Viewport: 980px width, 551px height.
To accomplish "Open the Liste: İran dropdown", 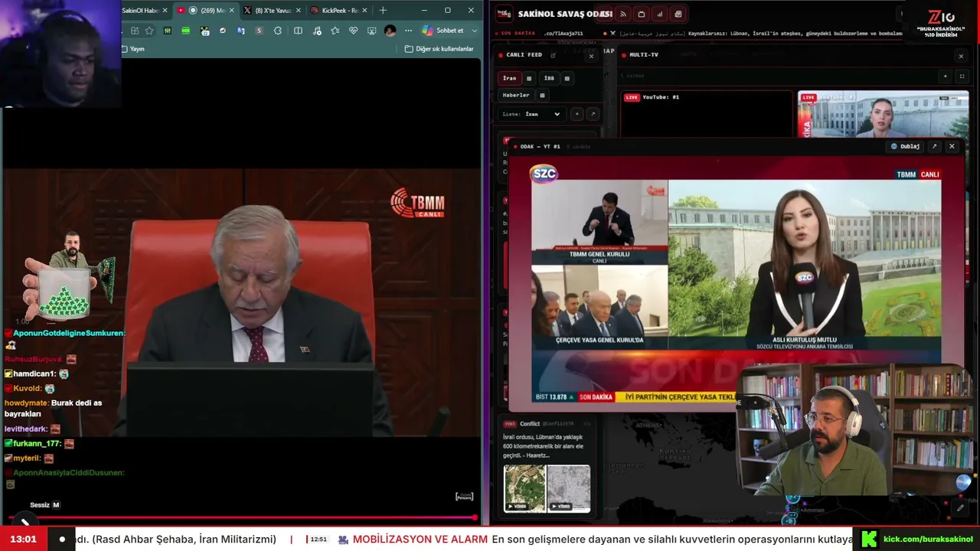I will click(x=532, y=114).
